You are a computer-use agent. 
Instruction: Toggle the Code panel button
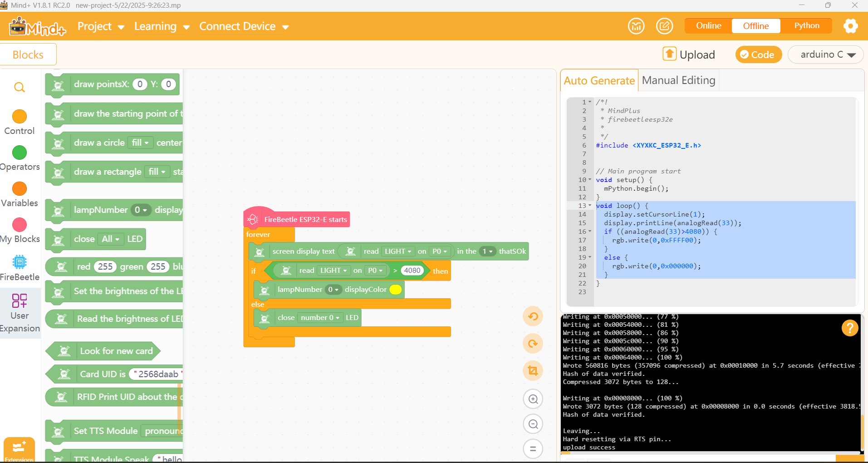click(758, 54)
